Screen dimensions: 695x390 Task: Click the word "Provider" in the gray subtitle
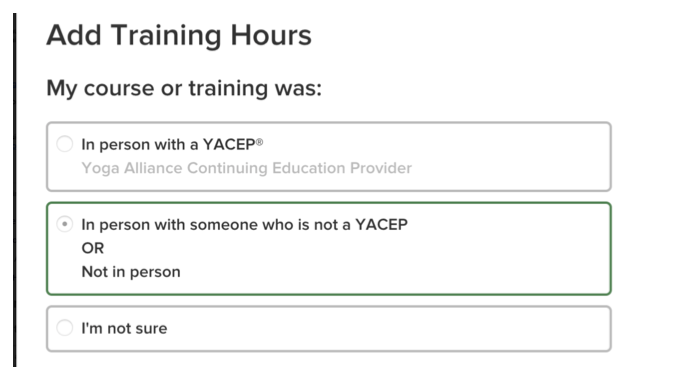(381, 168)
